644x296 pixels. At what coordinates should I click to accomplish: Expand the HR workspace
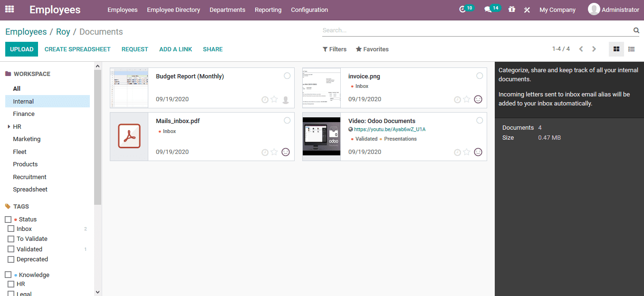point(9,126)
